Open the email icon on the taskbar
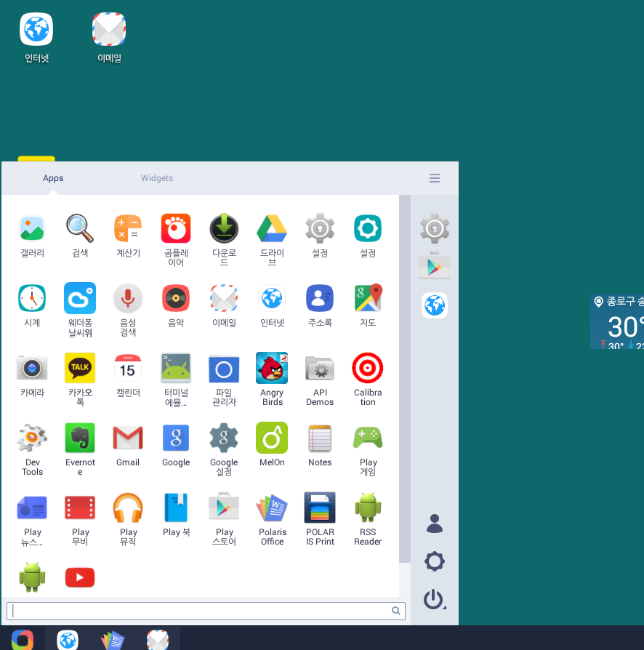Viewport: 644px width, 650px height. click(x=158, y=640)
